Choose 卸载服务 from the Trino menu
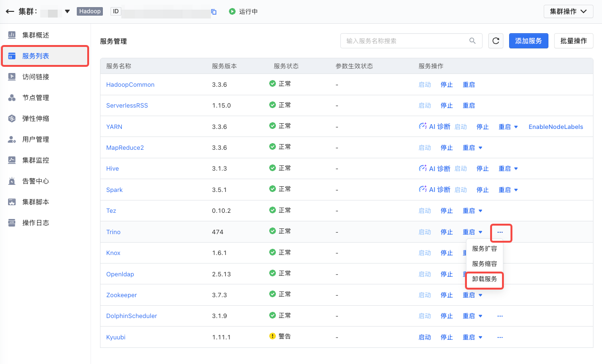 pyautogui.click(x=484, y=279)
